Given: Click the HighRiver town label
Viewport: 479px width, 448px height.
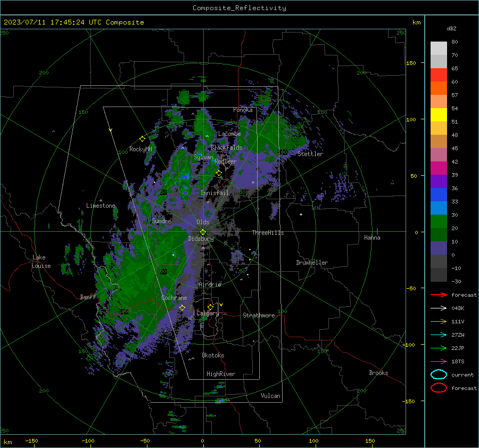Looking at the screenshot, I should (221, 374).
